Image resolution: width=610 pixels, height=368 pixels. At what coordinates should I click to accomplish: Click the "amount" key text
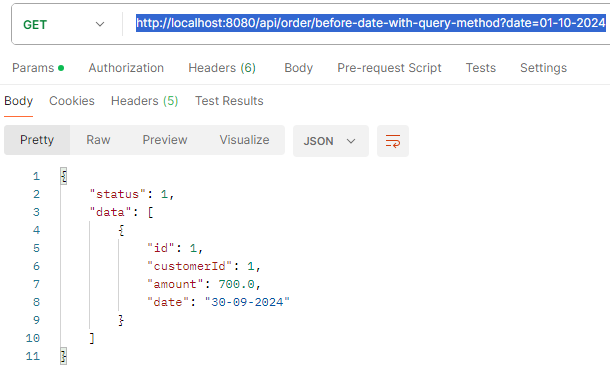click(175, 284)
